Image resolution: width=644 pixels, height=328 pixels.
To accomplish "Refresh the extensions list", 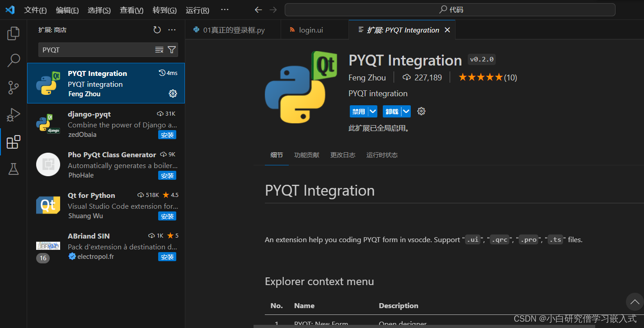I will click(x=157, y=29).
